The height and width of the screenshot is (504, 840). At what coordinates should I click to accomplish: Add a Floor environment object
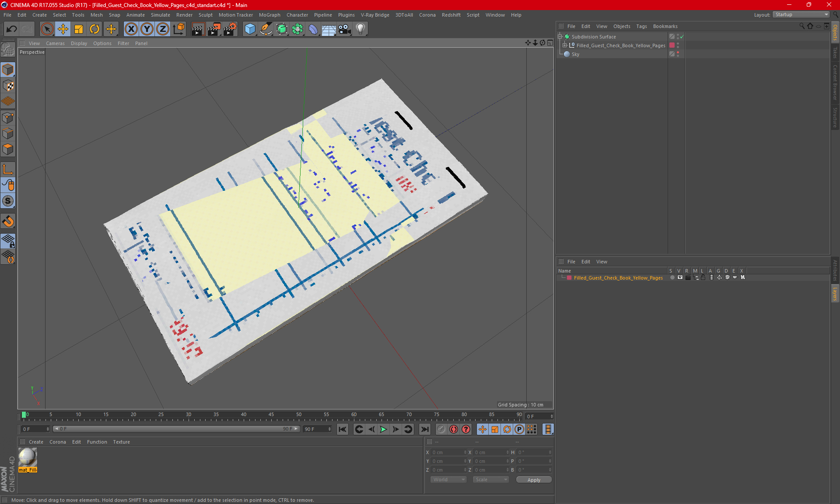click(x=329, y=29)
